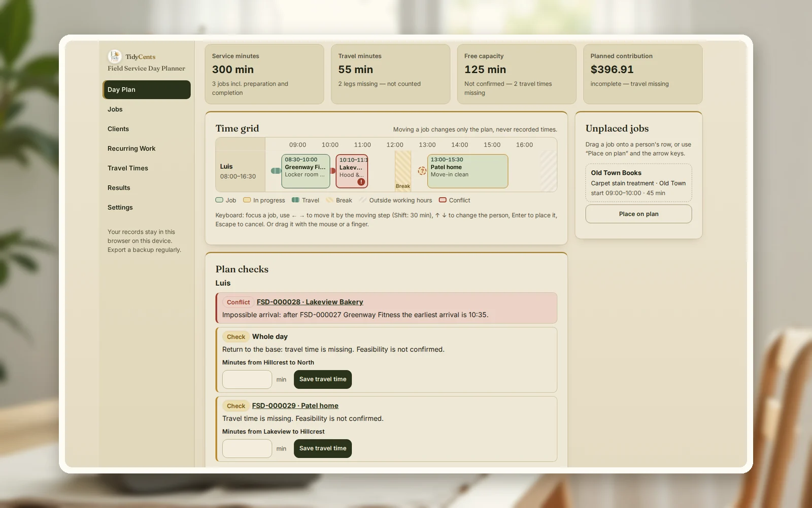Open Settings from sidebar
Image resolution: width=812 pixels, height=508 pixels.
tap(147, 207)
